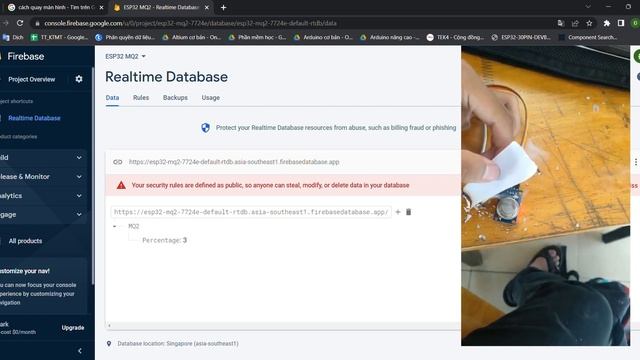Open the Phân quyền dữ liệu bookmark
This screenshot has width=640, height=360.
pos(125,37)
